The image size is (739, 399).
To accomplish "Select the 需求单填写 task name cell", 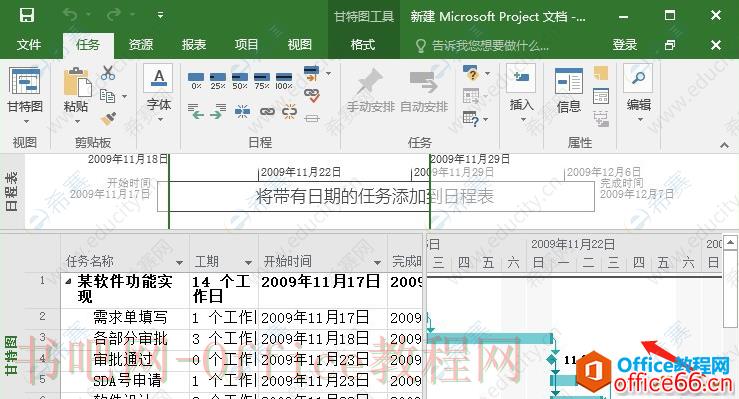I will [x=125, y=318].
